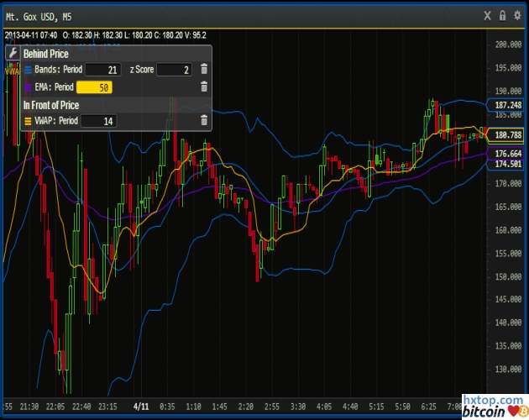Viewport: 529px width, 420px height.
Task: Click the 176.664 EMA price label
Action: [509, 154]
